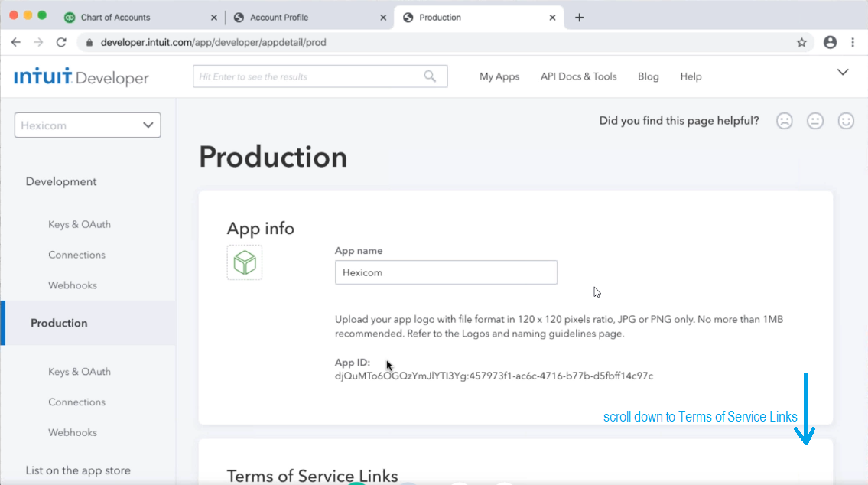Screen dimensions: 868x485
Task: Open the Chrome three-dot menu
Action: tap(853, 42)
